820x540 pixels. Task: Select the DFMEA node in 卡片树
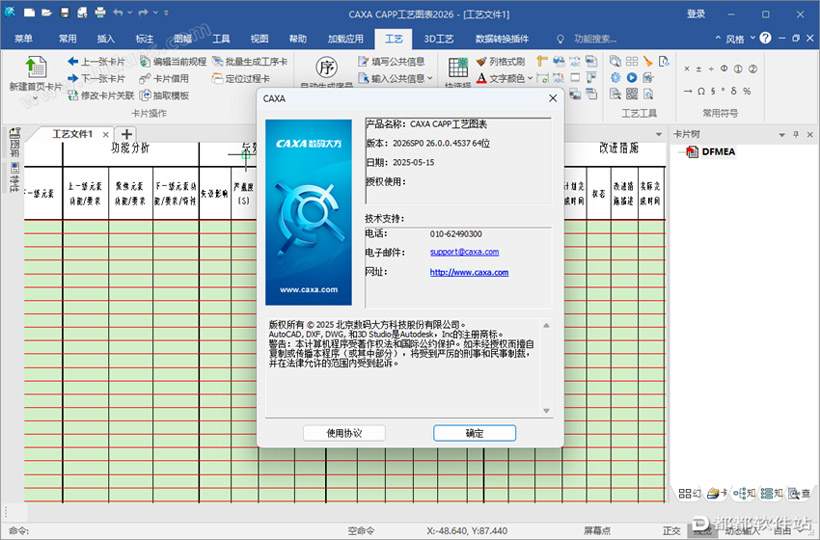tap(718, 152)
